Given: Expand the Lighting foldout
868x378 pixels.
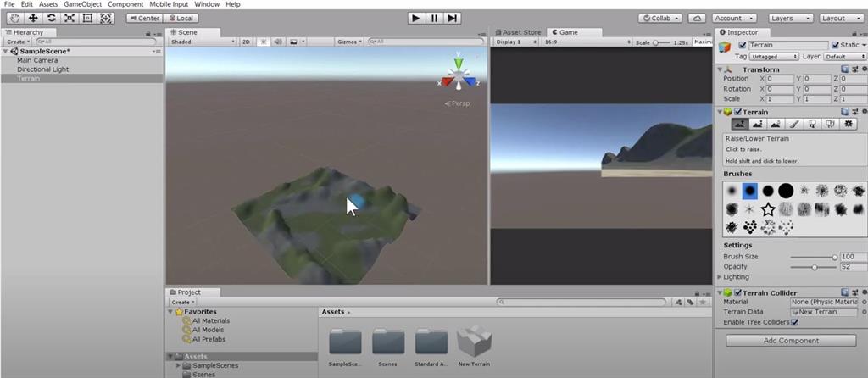Looking at the screenshot, I should pos(721,277).
